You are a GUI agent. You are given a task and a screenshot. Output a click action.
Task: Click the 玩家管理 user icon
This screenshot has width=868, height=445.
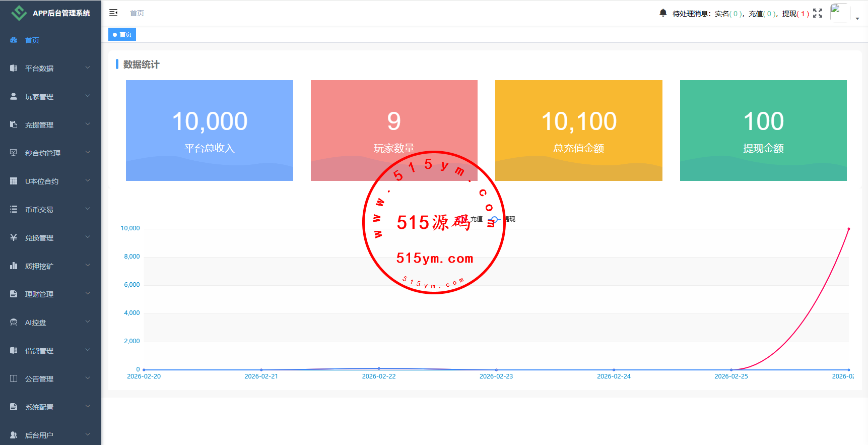[14, 96]
